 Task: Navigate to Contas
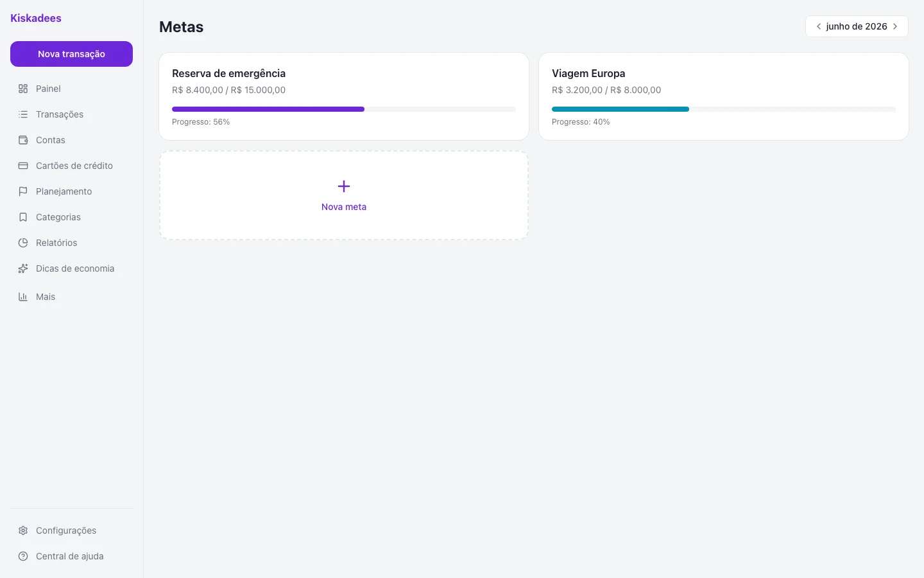click(x=71, y=140)
